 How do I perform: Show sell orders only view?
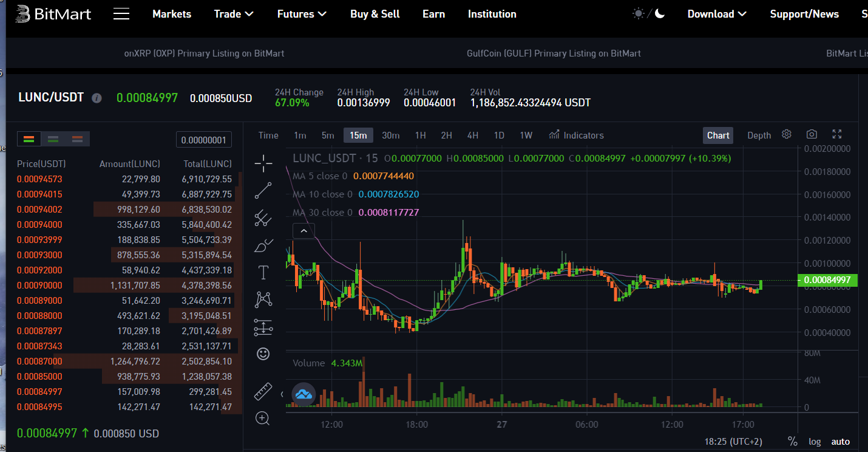point(77,139)
